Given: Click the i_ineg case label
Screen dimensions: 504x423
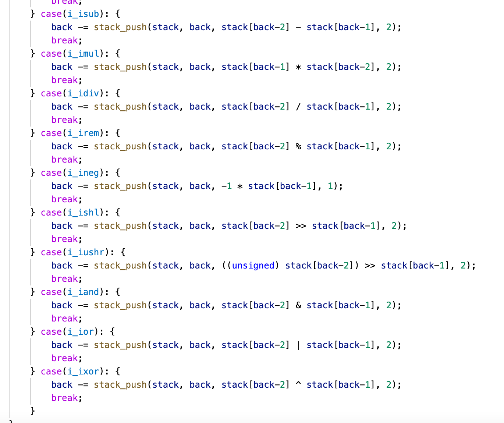Looking at the screenshot, I should pos(83,173).
